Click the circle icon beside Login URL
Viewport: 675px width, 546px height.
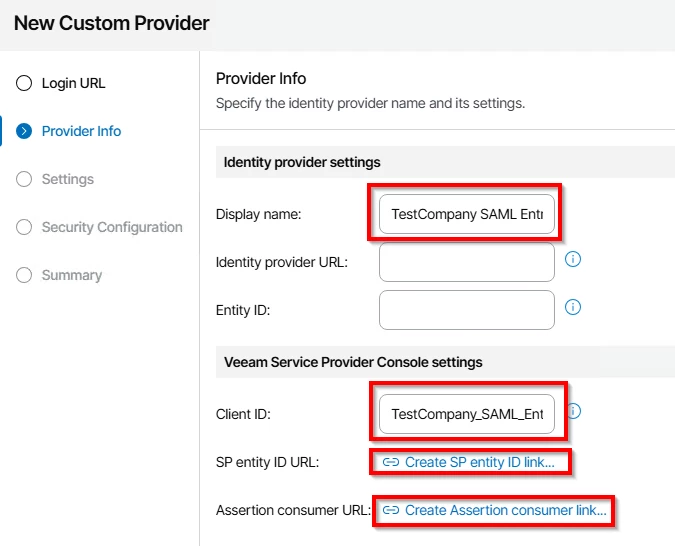pos(24,83)
